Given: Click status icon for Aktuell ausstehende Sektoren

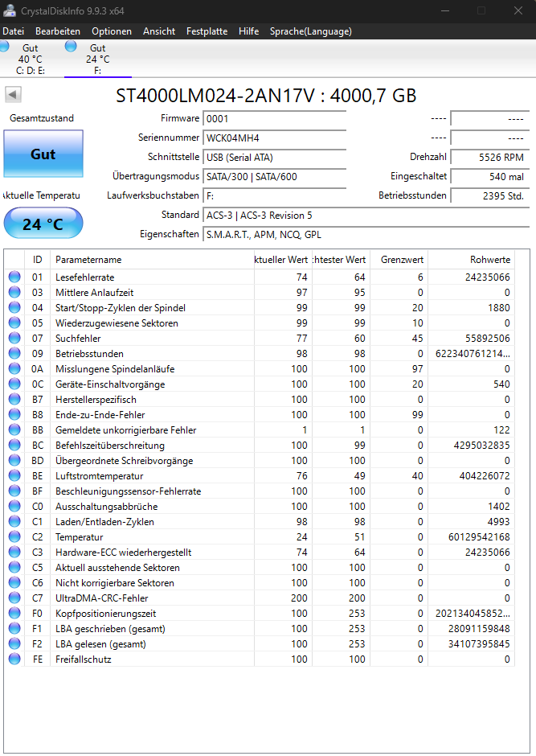Looking at the screenshot, I should (14, 567).
